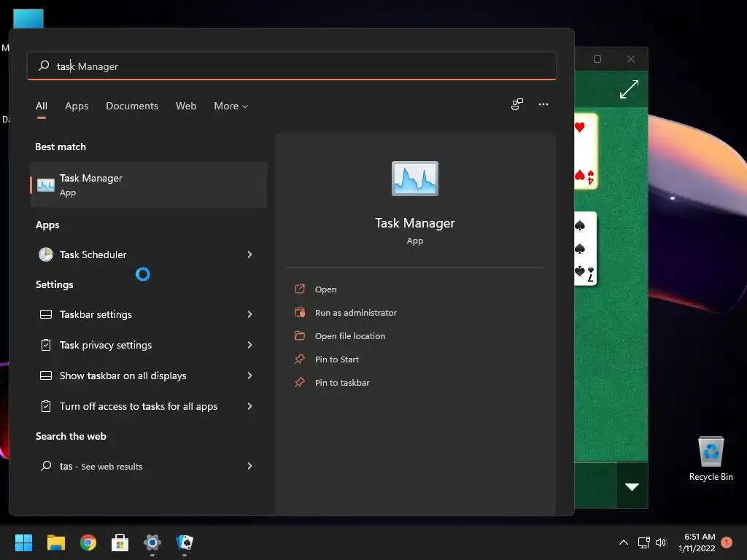Click the Solitaire window fullscreen arrows icon
This screenshot has width=747, height=560.
point(629,89)
